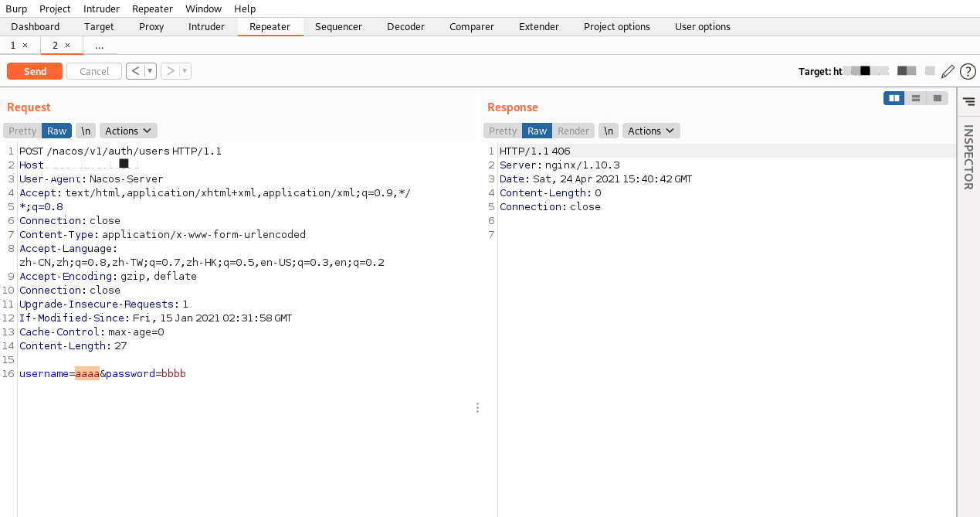Click the "Accept-Encoding: gzip, deflate" header
This screenshot has width=980, height=517.
coord(108,276)
